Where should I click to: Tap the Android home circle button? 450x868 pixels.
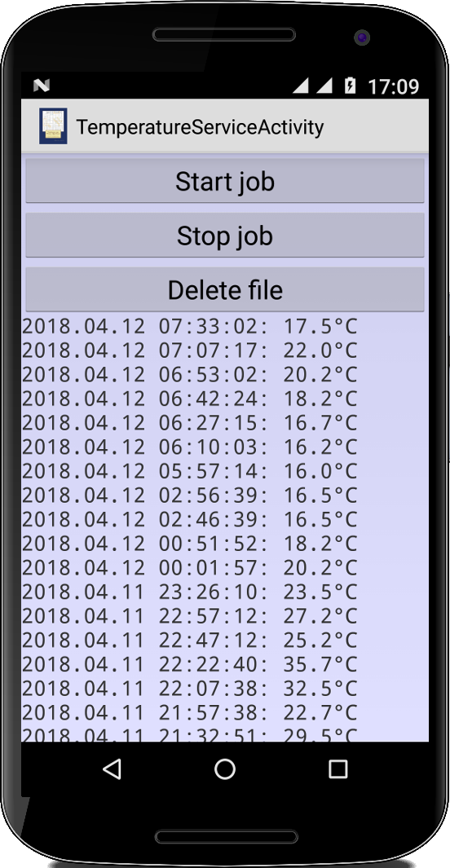[x=225, y=769]
